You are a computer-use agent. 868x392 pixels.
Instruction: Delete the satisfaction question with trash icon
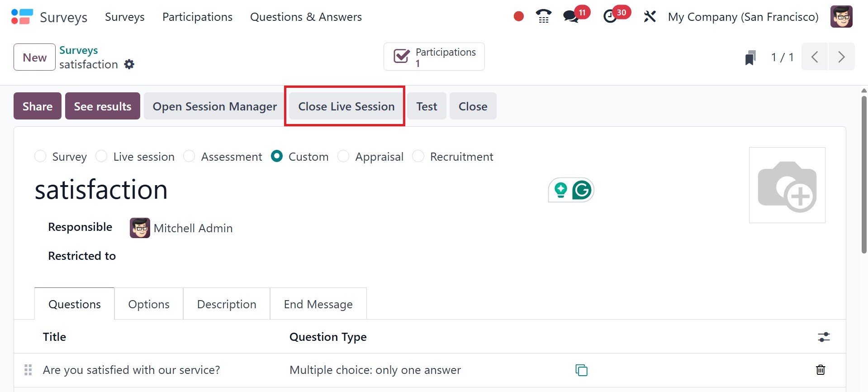[820, 370]
